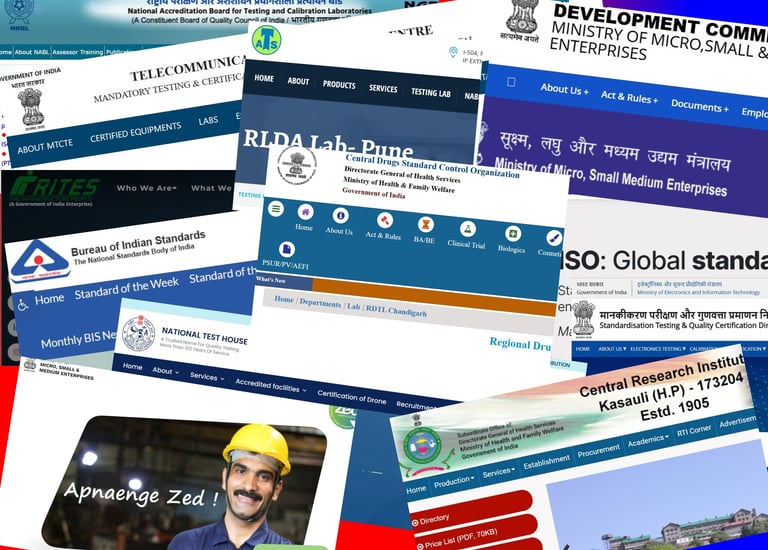
Task: Click Departments breadcrumb link on CDSCO
Action: point(320,303)
